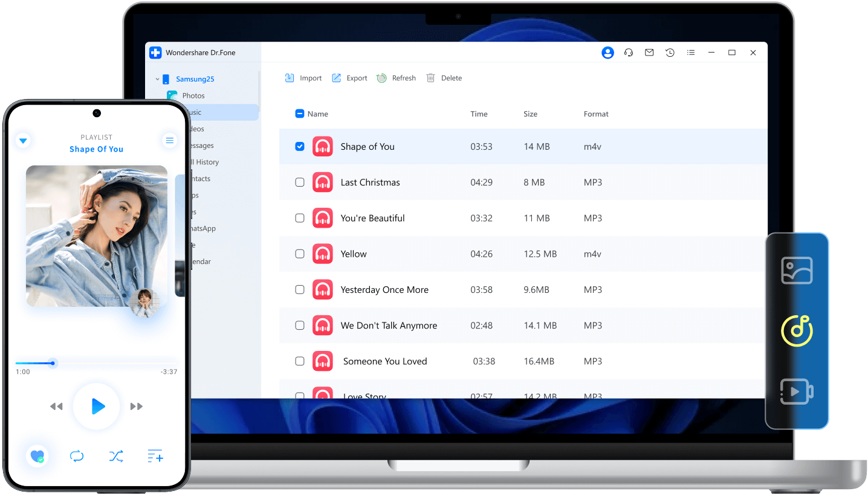
Task: Select the "Last Christmas" song name
Action: pyautogui.click(x=370, y=182)
